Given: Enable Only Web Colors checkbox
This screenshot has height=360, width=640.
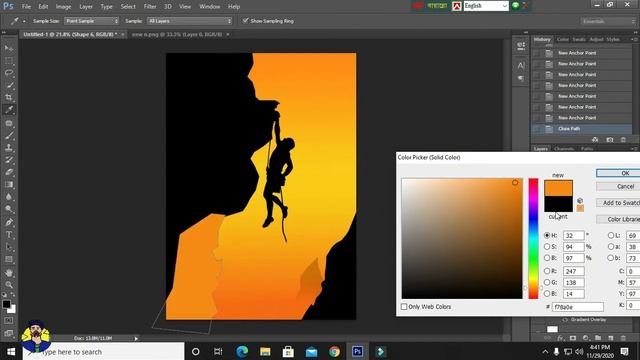Looking at the screenshot, I should (404, 307).
